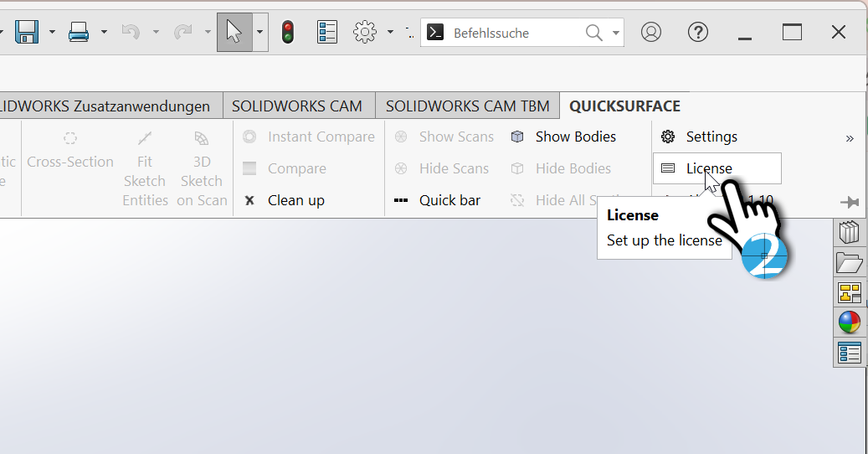
Task: Click Instant Compare command
Action: (310, 137)
